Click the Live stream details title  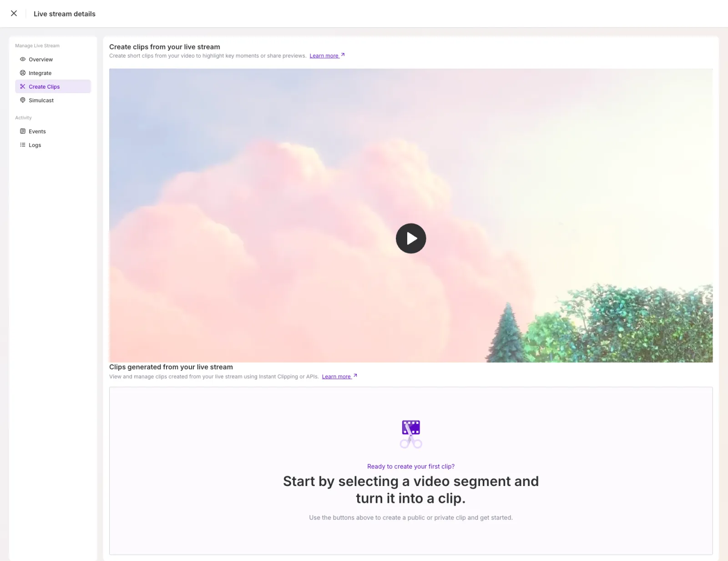click(x=65, y=14)
